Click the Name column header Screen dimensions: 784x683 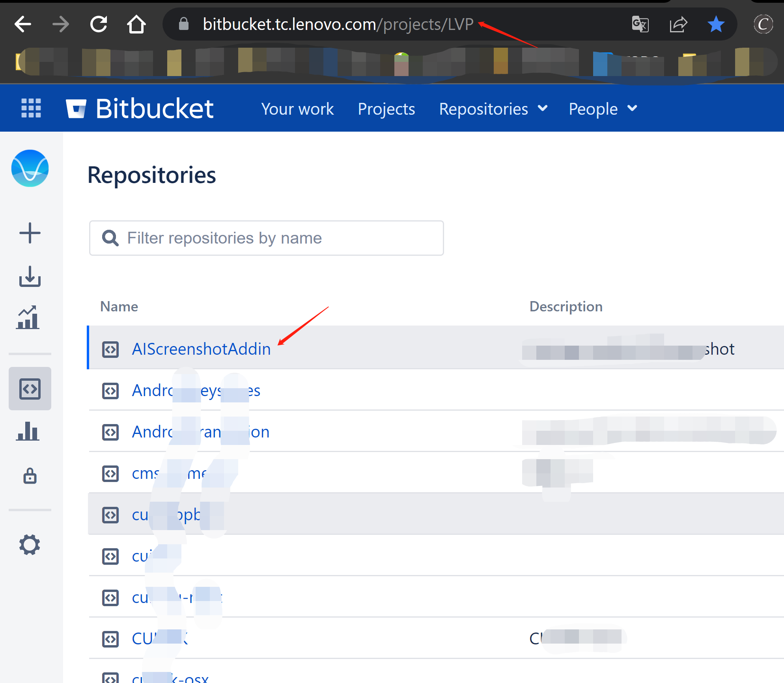tap(119, 307)
